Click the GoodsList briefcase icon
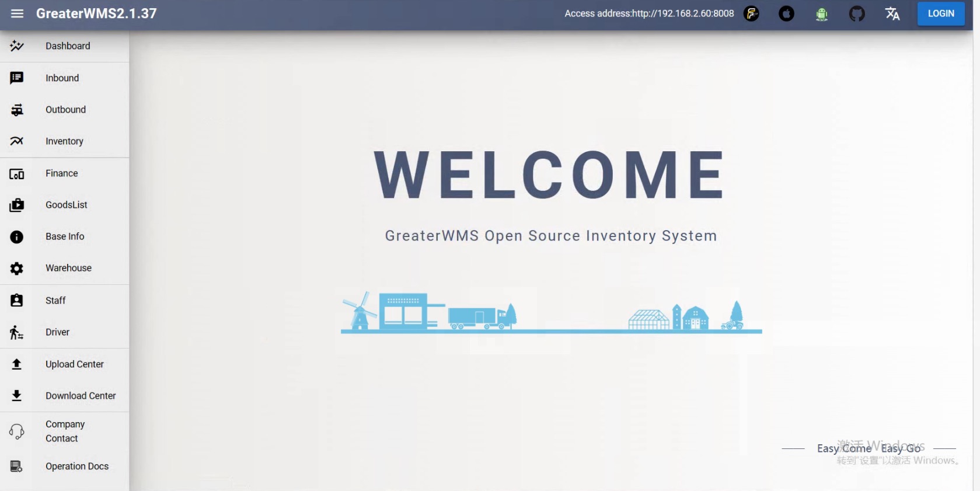Viewport: 980px width, 491px height. point(17,205)
